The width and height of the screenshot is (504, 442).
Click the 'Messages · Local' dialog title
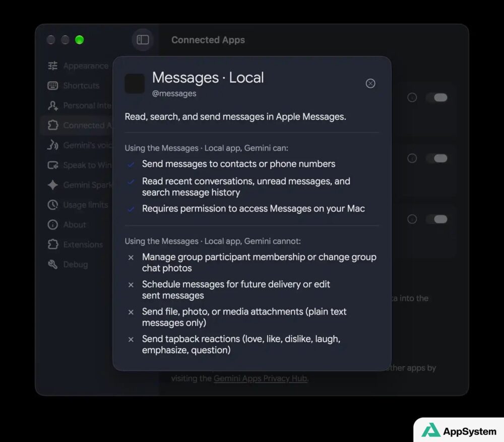pyautogui.click(x=208, y=78)
